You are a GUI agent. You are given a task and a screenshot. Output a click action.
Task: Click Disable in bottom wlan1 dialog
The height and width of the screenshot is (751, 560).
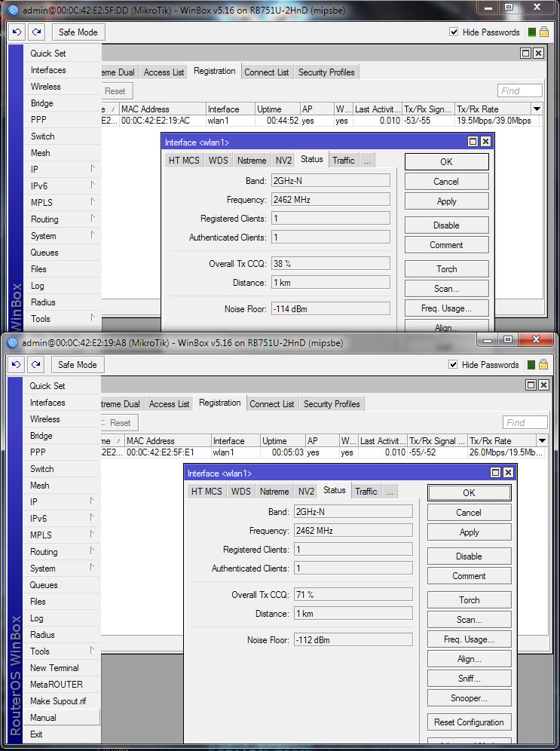coord(469,556)
